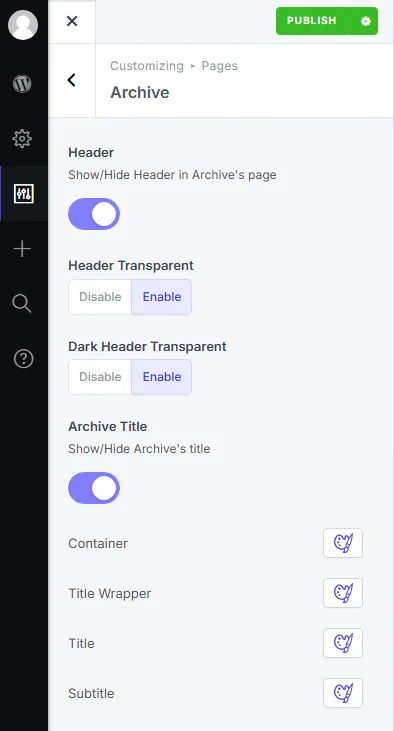Open Subtitle style palette icon
The width and height of the screenshot is (394, 731).
[343, 693]
